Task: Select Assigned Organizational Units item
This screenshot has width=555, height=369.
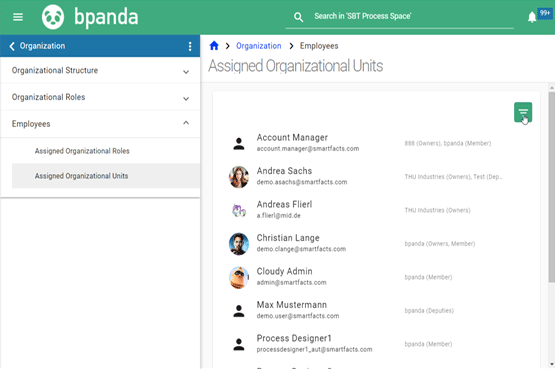Action: (x=106, y=176)
